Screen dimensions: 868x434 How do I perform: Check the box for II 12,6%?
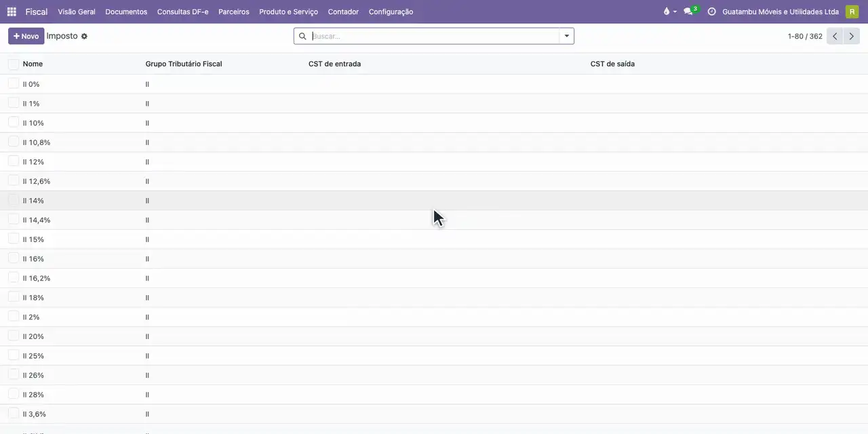pyautogui.click(x=14, y=181)
